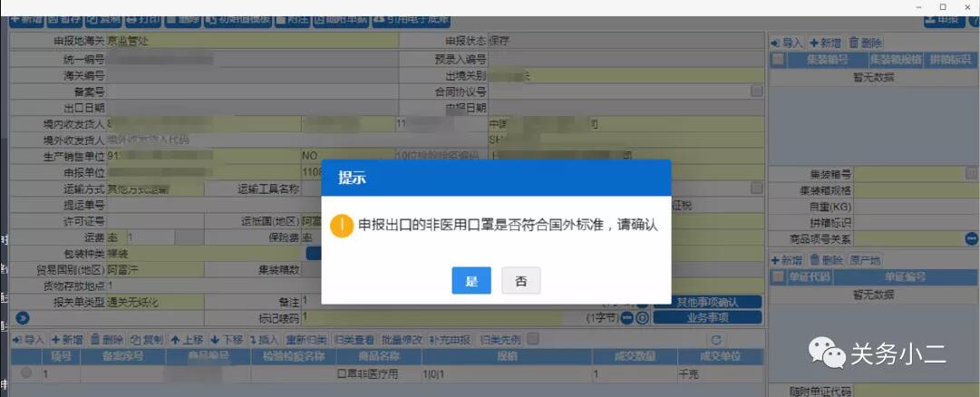
Task: Click the blue round icon beside 商品项号关系
Action: (971, 238)
